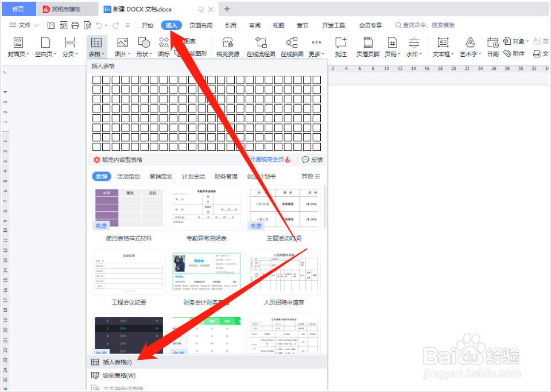The image size is (551, 392).
Task: Click the Print icon in quick toolbar
Action: click(x=75, y=25)
